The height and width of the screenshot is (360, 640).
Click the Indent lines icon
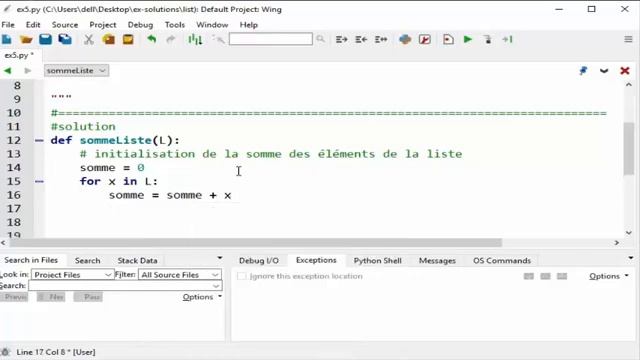(x=341, y=39)
